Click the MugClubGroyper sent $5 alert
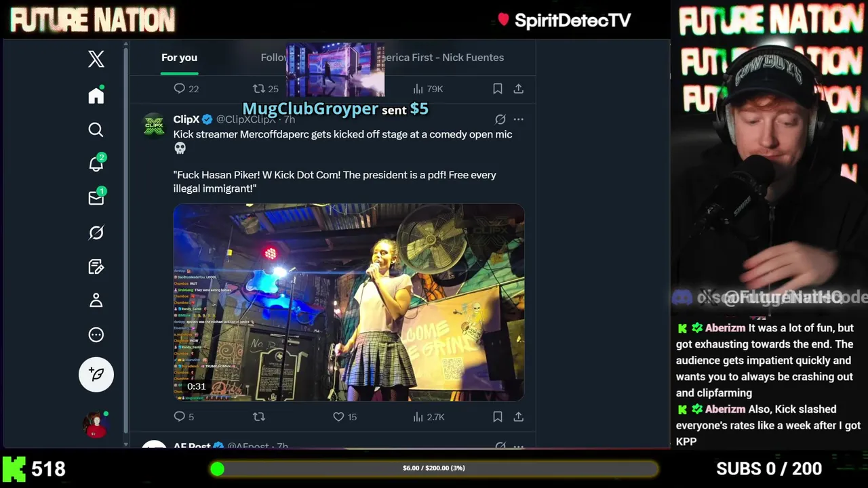The width and height of the screenshot is (868, 488). 336,108
